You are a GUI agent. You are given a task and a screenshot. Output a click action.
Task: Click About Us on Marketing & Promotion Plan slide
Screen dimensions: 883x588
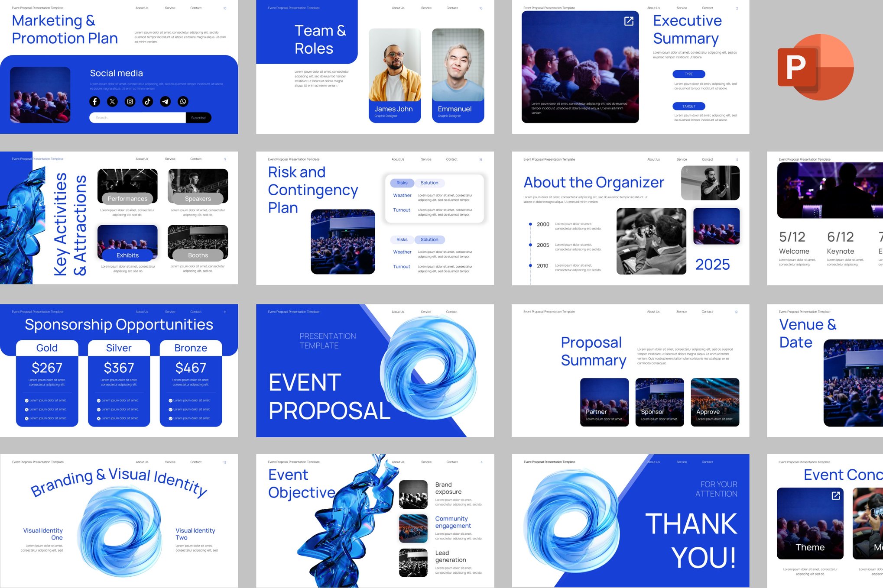(142, 8)
